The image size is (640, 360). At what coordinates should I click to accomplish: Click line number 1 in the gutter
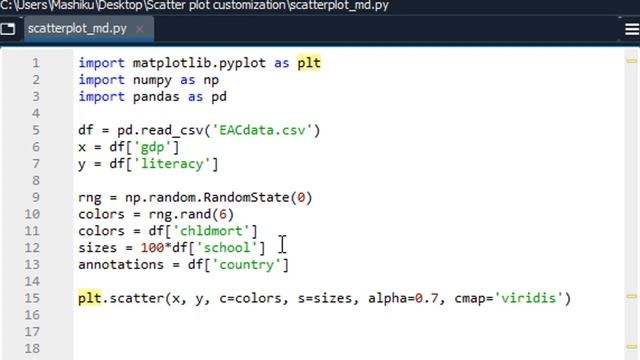tap(36, 63)
